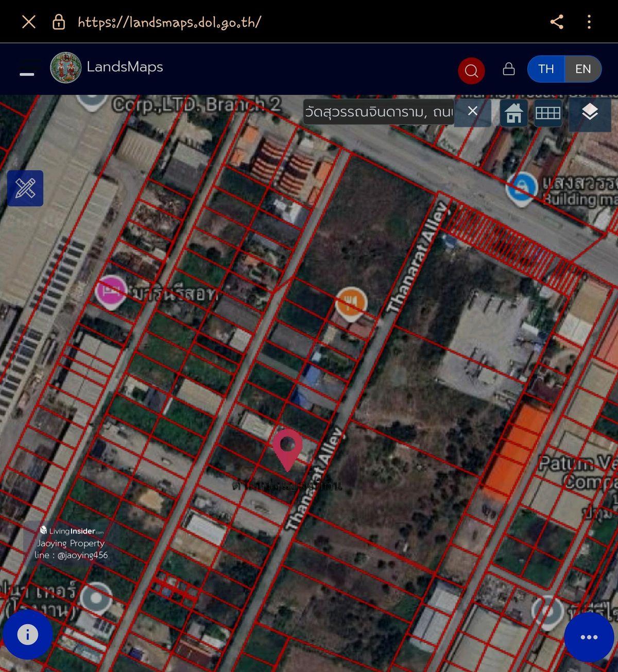Expand the three-dots more options button
Screen dimensions: 618x672
589,637
